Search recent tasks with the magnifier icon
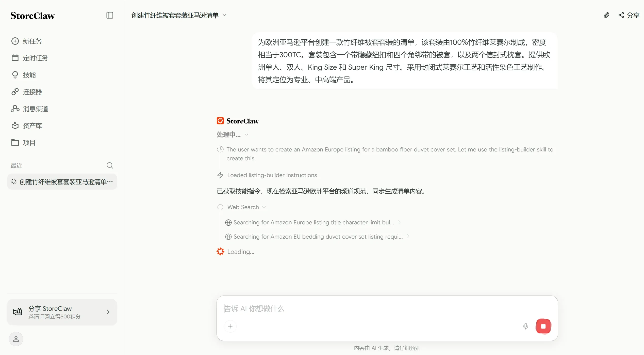This screenshot has height=355, width=644. pos(110,165)
